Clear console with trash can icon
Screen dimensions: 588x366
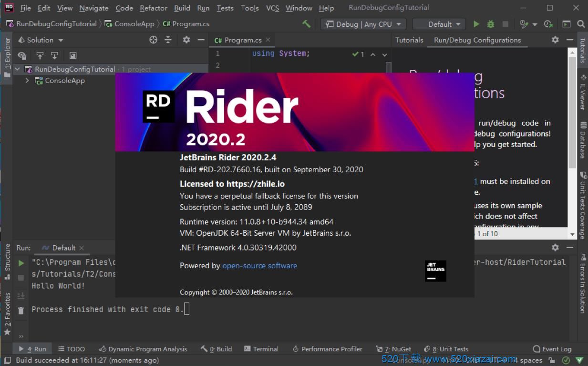pyautogui.click(x=21, y=311)
